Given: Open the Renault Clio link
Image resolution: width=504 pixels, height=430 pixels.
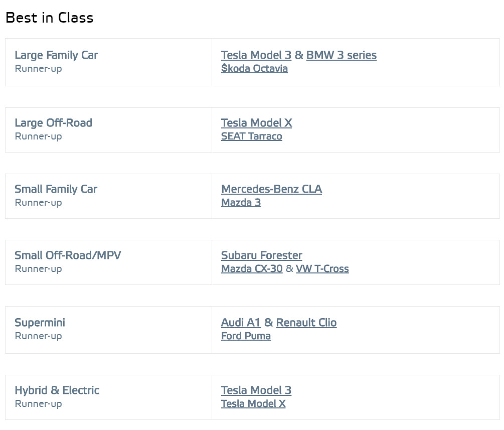Looking at the screenshot, I should (306, 323).
